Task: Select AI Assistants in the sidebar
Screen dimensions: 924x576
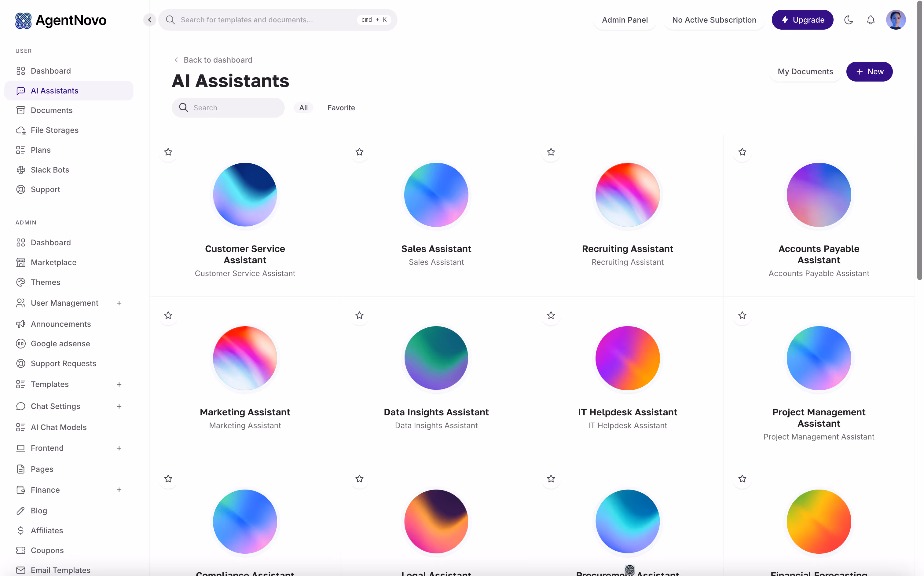Action: pyautogui.click(x=69, y=91)
